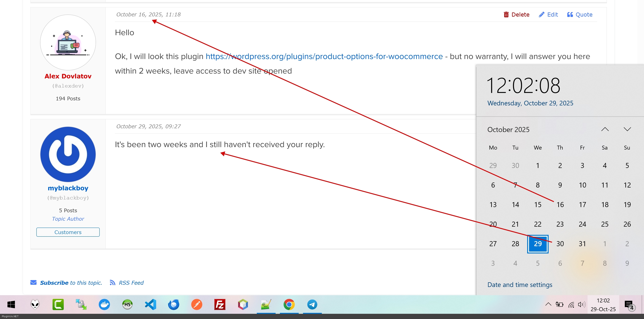Open Telegram from the taskbar
The image size is (644, 319).
click(x=312, y=304)
